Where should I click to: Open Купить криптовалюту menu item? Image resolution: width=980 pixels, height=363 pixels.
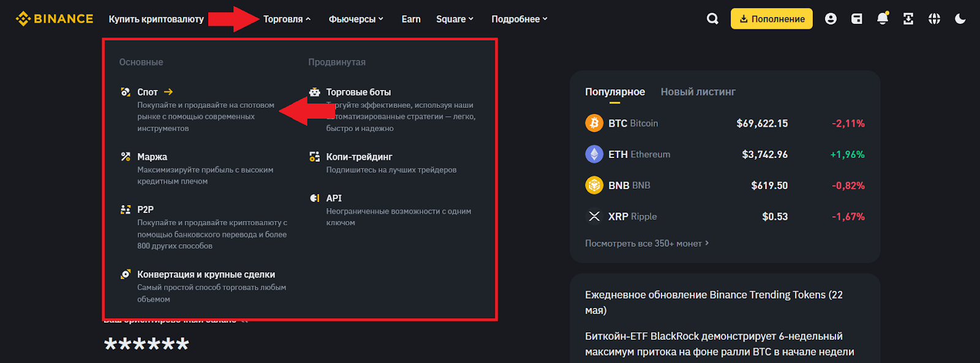point(156,19)
